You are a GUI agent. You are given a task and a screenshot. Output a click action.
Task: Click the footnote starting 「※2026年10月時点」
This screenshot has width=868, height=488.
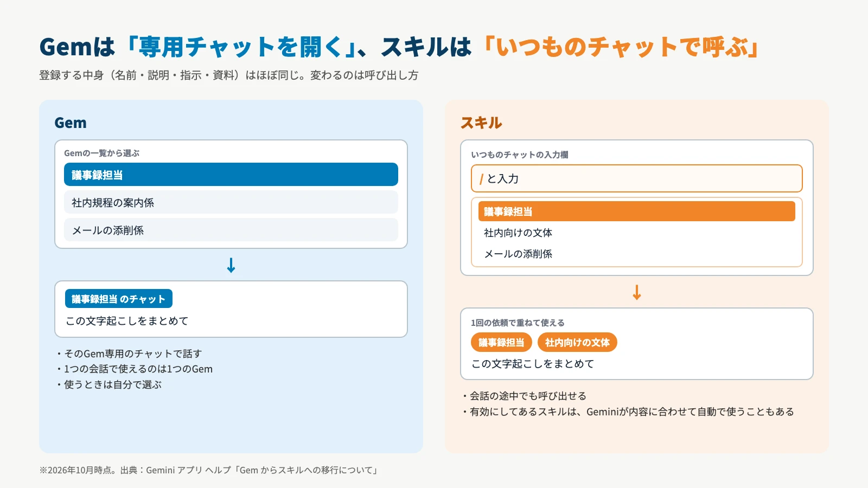point(209,470)
